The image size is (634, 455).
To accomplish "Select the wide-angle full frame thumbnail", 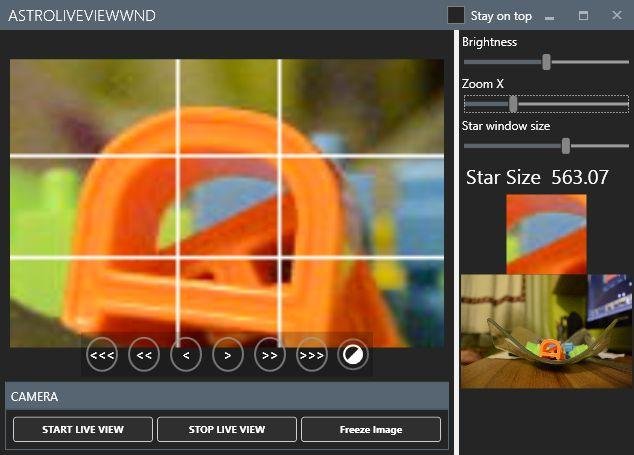I will coord(546,331).
